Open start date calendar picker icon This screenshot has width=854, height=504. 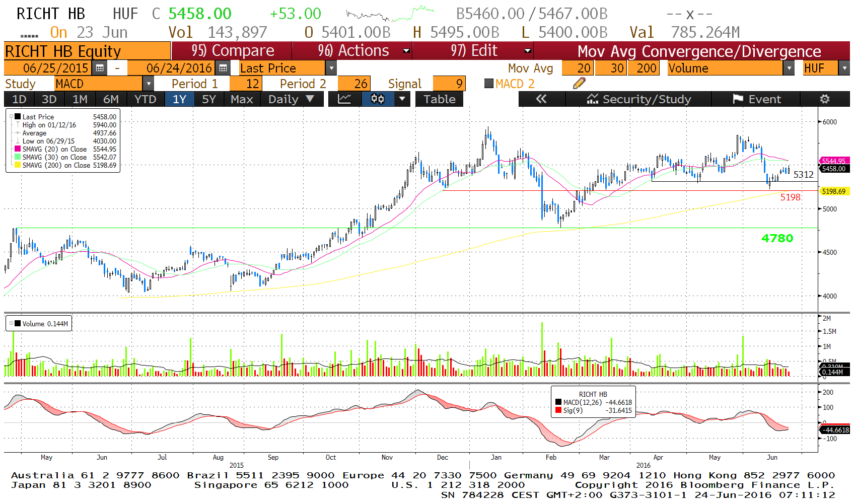[x=100, y=68]
